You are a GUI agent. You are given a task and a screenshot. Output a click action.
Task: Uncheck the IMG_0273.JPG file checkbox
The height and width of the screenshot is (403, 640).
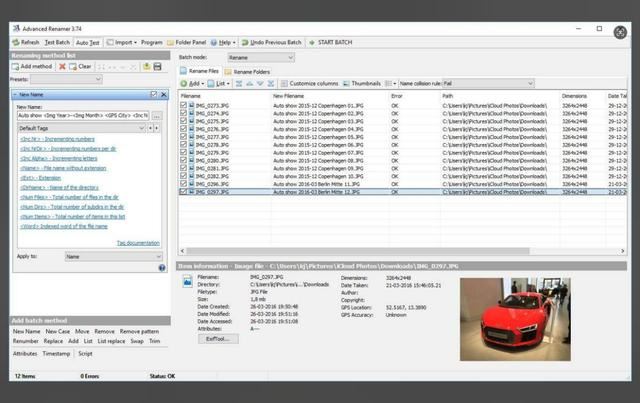(183, 105)
